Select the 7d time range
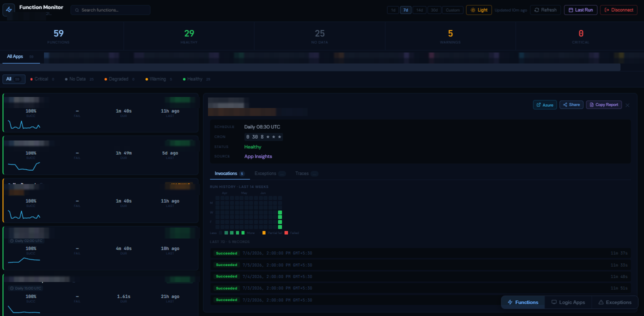644x316 pixels. pos(405,10)
